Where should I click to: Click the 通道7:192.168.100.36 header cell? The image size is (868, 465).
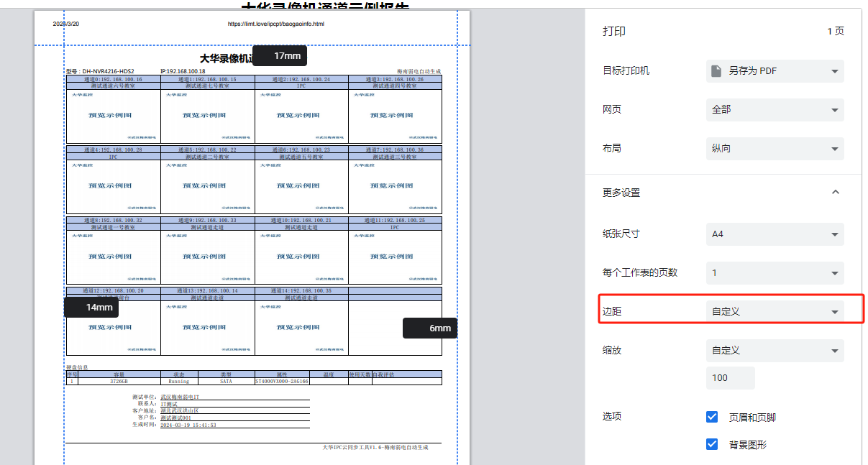pyautogui.click(x=395, y=149)
